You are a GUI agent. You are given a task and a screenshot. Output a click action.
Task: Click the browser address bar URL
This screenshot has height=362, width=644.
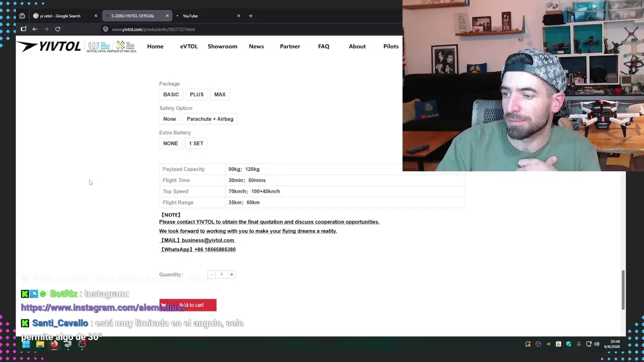tap(153, 29)
